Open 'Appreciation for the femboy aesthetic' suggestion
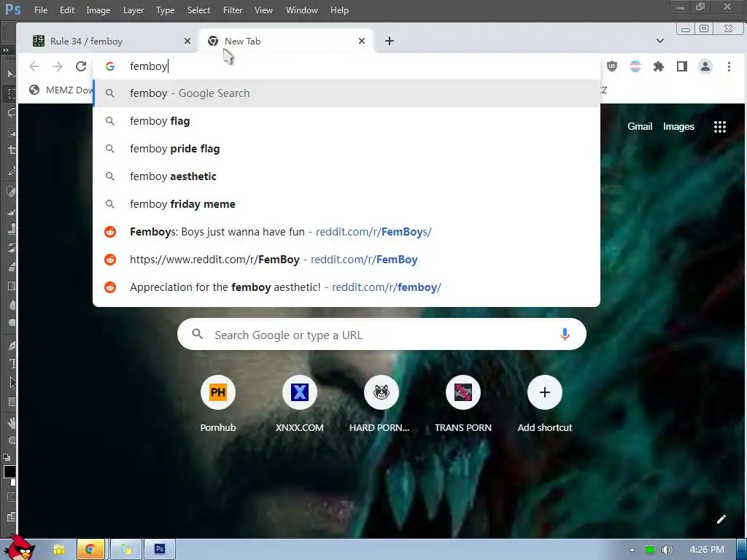This screenshot has height=560, width=747. click(347, 287)
